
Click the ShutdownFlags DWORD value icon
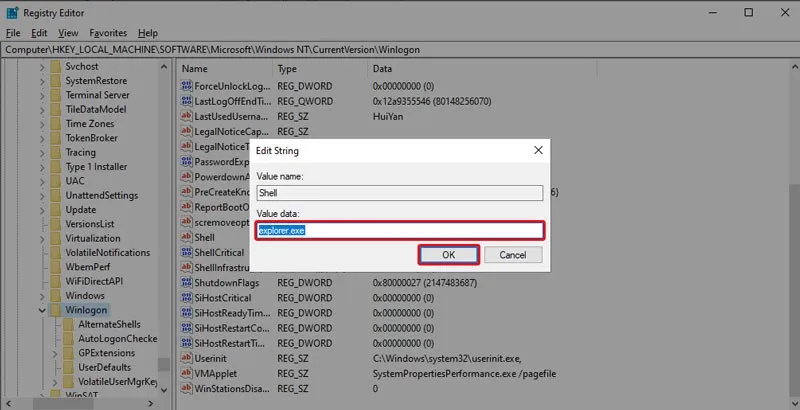point(186,283)
